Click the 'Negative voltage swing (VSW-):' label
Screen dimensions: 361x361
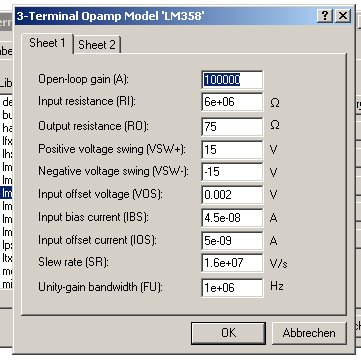(113, 171)
